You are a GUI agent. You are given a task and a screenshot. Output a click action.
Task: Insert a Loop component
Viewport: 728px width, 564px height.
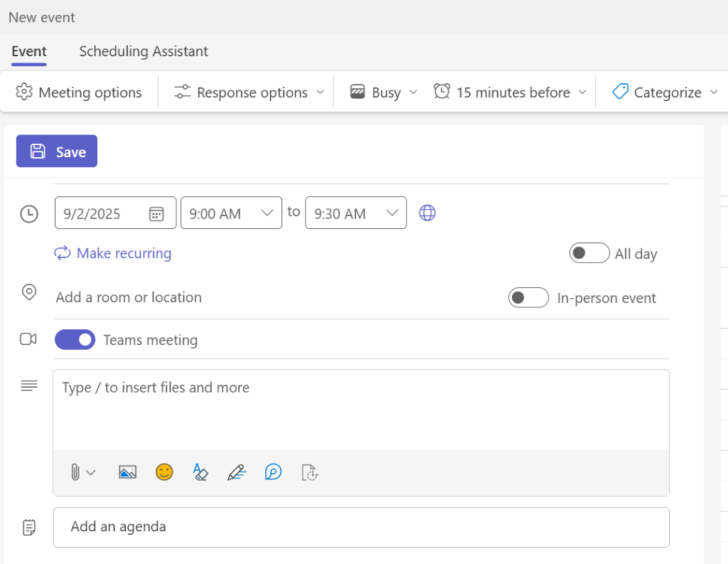309,472
